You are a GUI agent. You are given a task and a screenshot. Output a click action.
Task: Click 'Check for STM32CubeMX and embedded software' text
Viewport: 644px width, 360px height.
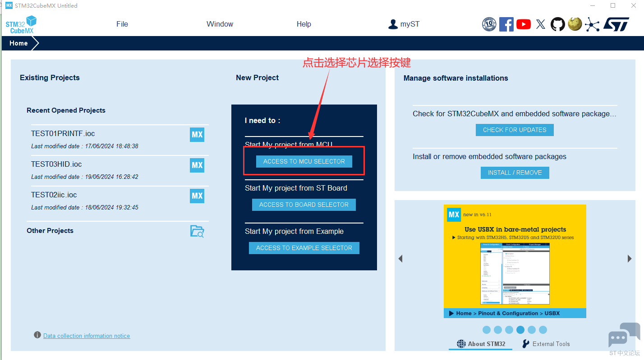pyautogui.click(x=515, y=114)
